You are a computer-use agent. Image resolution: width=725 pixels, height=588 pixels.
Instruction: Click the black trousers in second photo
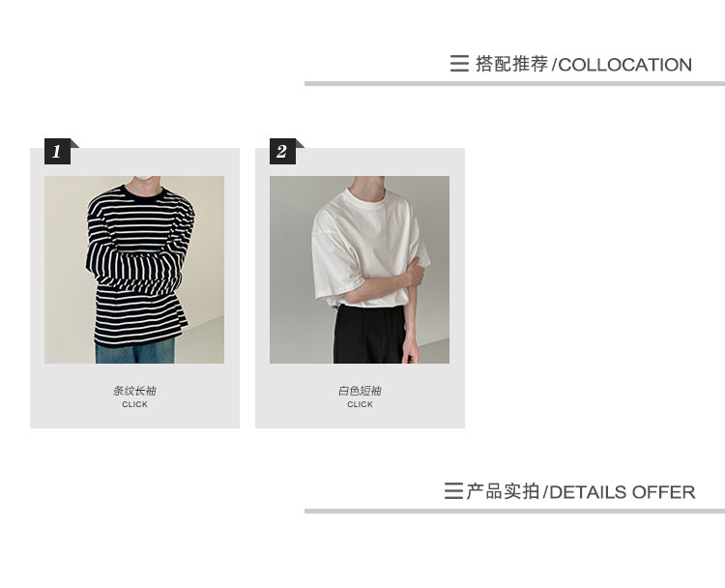(370, 335)
